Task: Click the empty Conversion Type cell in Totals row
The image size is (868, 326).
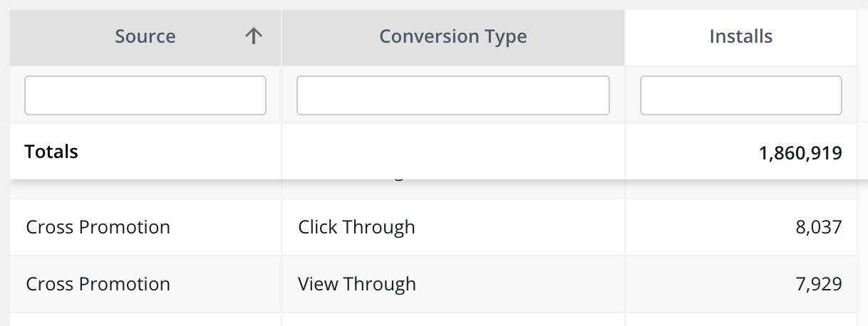Action: [x=453, y=152]
